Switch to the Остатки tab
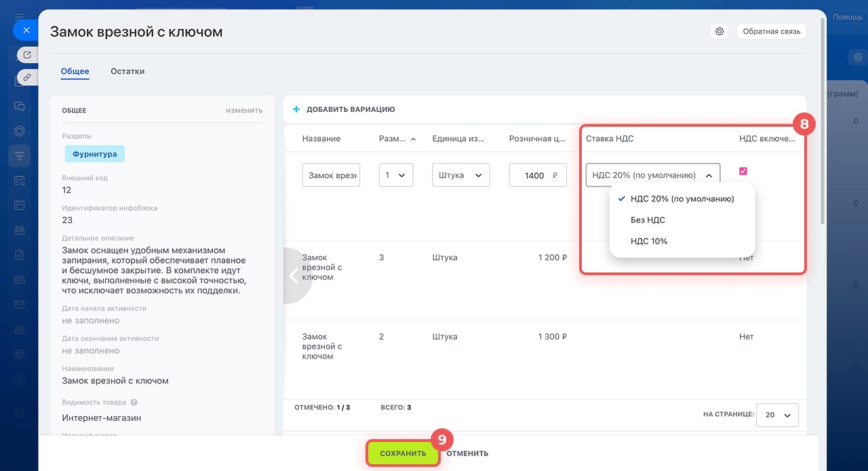 click(127, 71)
